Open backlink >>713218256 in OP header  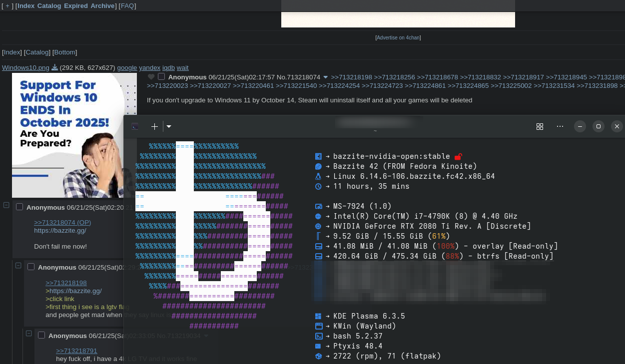[395, 77]
